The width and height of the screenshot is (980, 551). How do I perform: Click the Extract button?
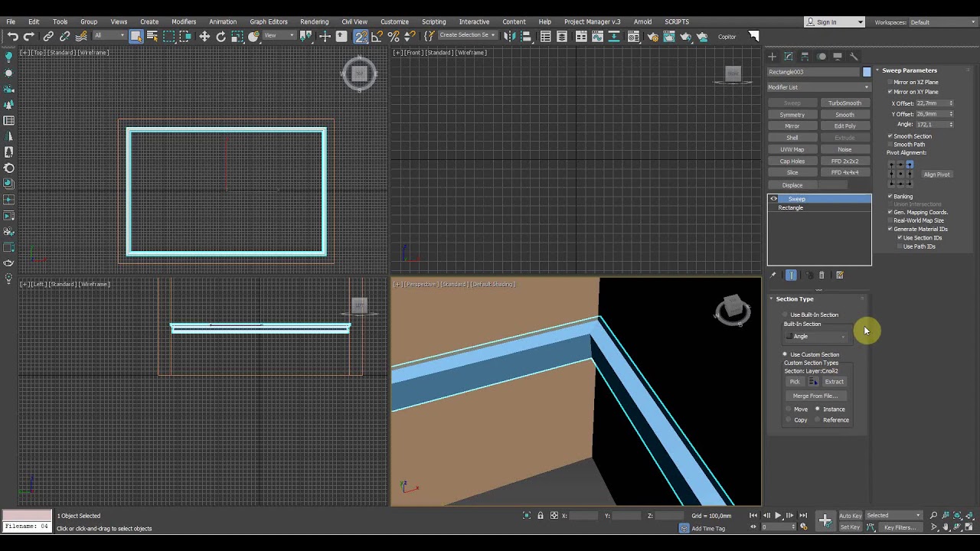834,382
